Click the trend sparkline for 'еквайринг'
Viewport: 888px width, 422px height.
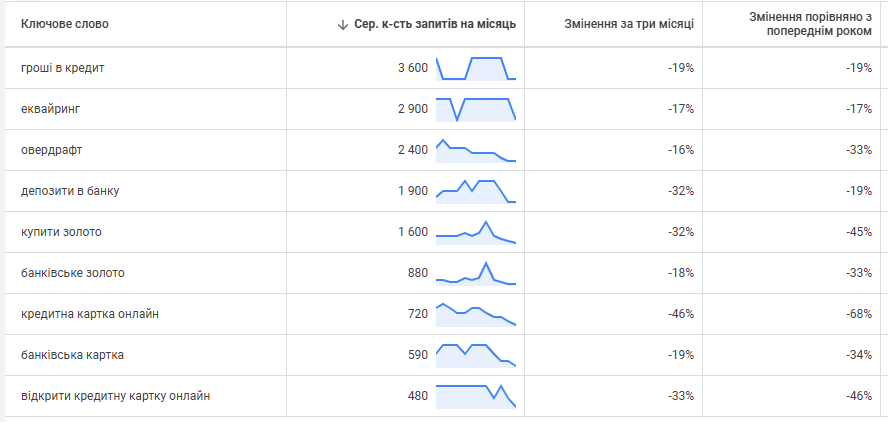pyautogui.click(x=476, y=109)
